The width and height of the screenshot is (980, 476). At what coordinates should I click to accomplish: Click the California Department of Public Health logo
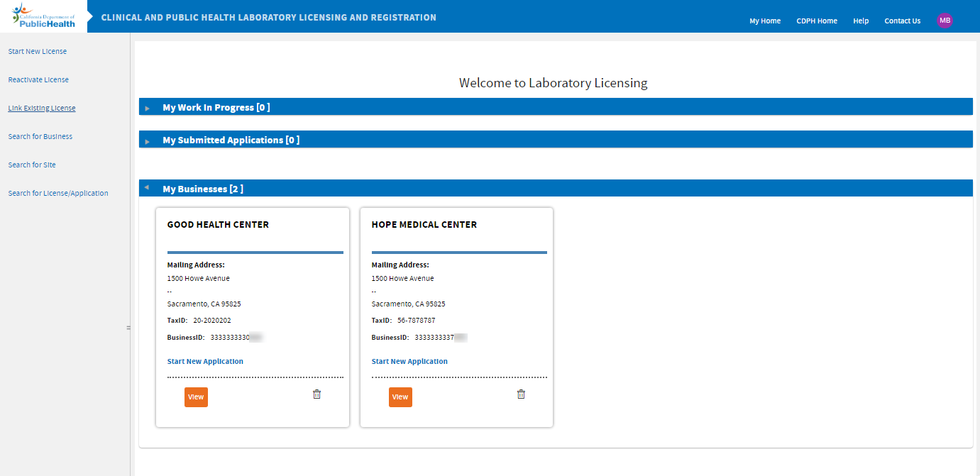pyautogui.click(x=43, y=17)
